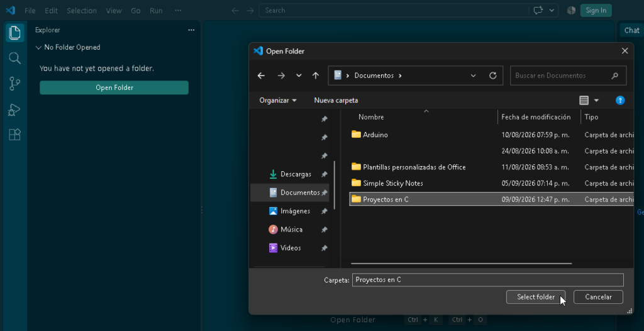The width and height of the screenshot is (644, 331).
Task: Close the Open Folder dialog
Action: point(625,51)
